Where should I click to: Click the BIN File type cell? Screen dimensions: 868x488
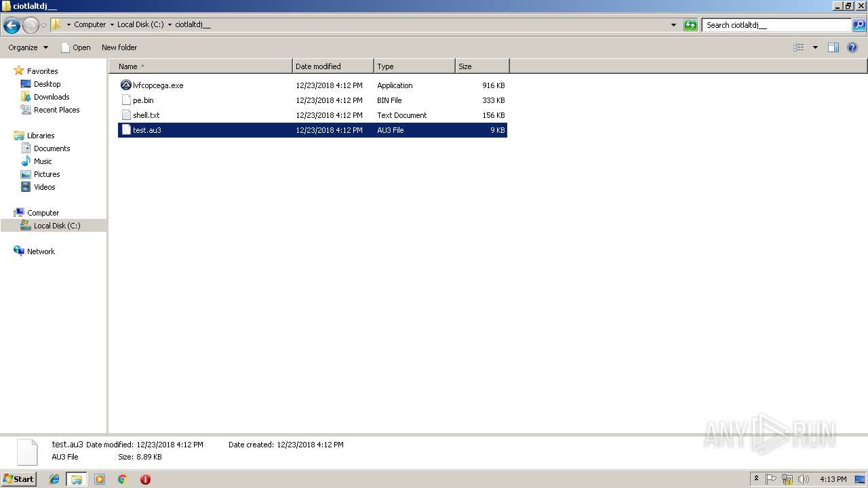[x=389, y=100]
